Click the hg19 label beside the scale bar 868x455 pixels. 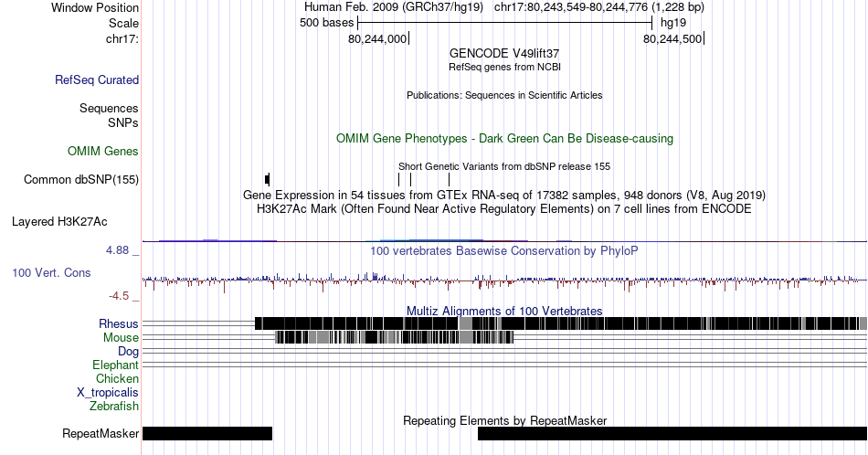673,23
